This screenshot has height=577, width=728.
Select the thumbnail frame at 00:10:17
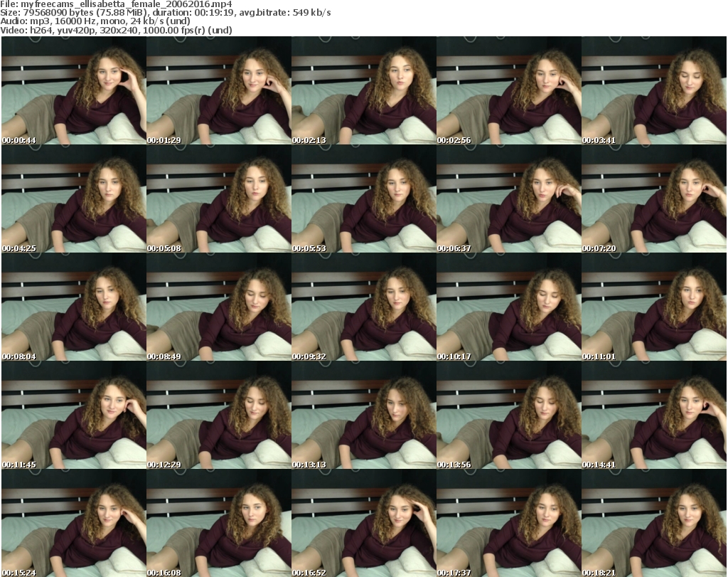click(x=509, y=307)
